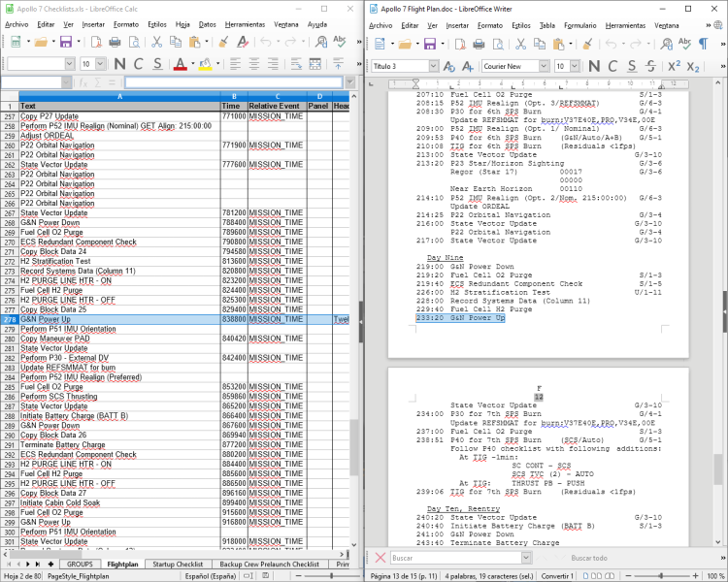This screenshot has height=582, width=728.
Task: Switch to GROUPS sheet tab
Action: [80, 564]
